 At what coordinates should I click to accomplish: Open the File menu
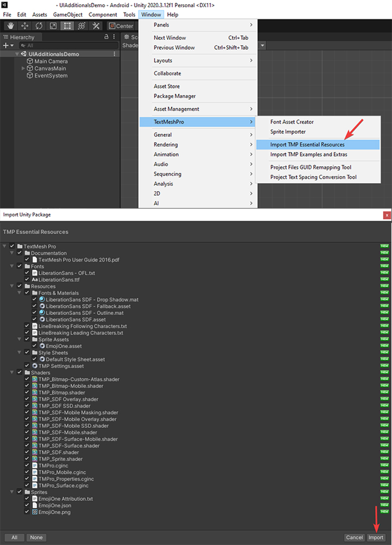point(7,15)
